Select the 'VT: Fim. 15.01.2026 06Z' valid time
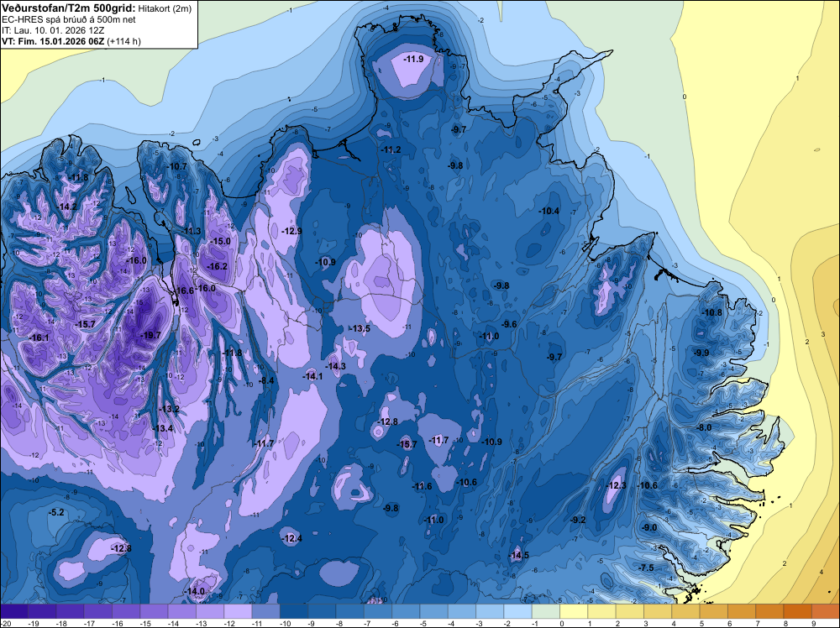840x628 pixels. 53,41
